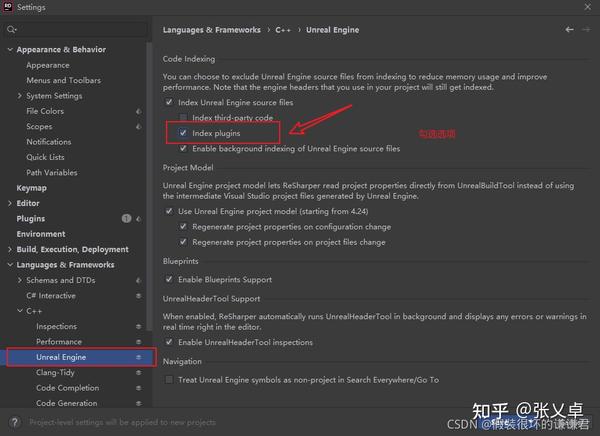Click the Rider app logo icon

8,7
